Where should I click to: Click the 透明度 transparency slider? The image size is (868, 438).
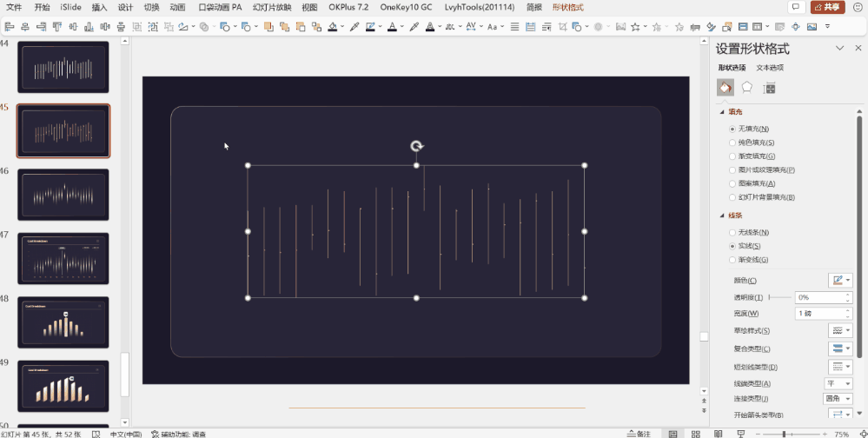click(780, 297)
